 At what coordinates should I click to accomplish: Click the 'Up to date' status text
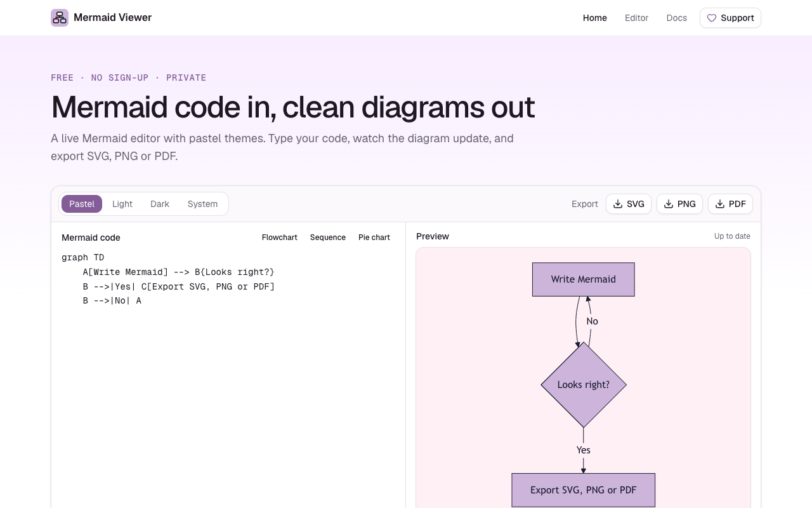coord(732,236)
